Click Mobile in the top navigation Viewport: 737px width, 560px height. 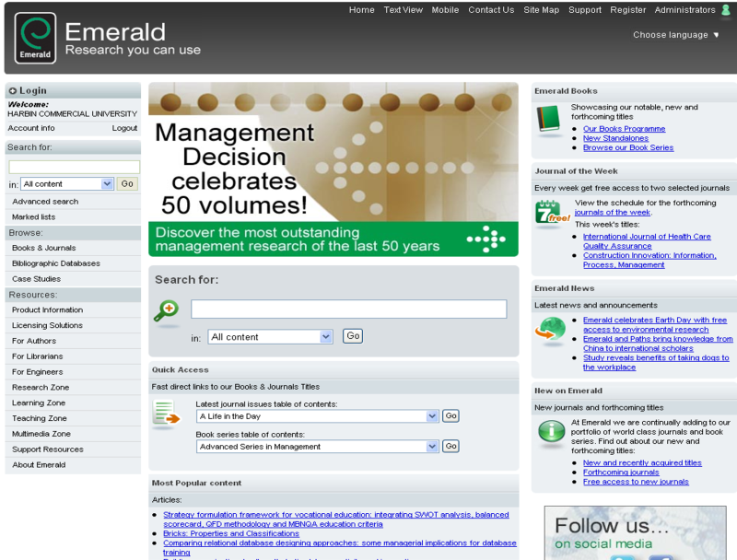tap(445, 10)
